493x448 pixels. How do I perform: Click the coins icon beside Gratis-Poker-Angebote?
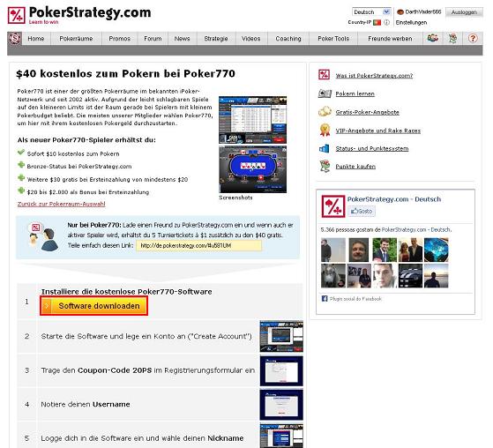pos(325,111)
